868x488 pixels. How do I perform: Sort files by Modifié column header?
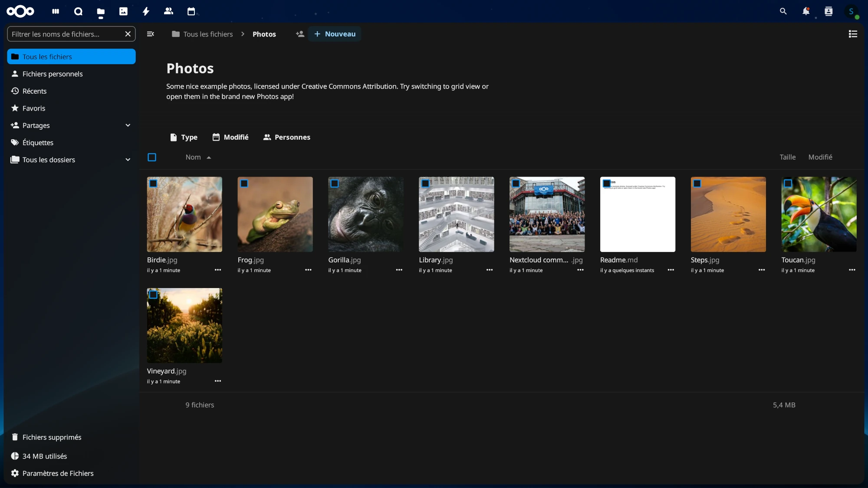pyautogui.click(x=820, y=157)
